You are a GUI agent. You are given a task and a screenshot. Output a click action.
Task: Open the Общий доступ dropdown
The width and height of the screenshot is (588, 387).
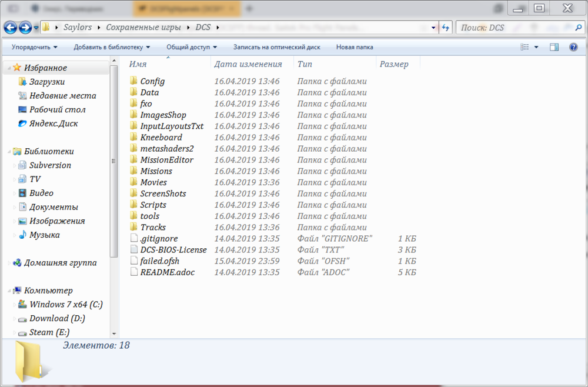pyautogui.click(x=192, y=47)
